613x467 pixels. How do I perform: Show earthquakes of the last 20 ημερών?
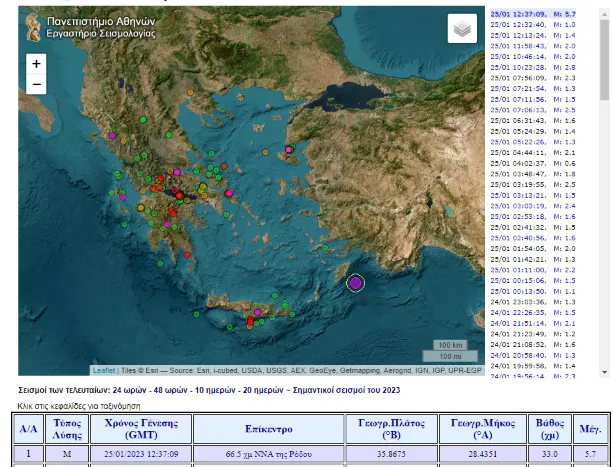pyautogui.click(x=263, y=390)
